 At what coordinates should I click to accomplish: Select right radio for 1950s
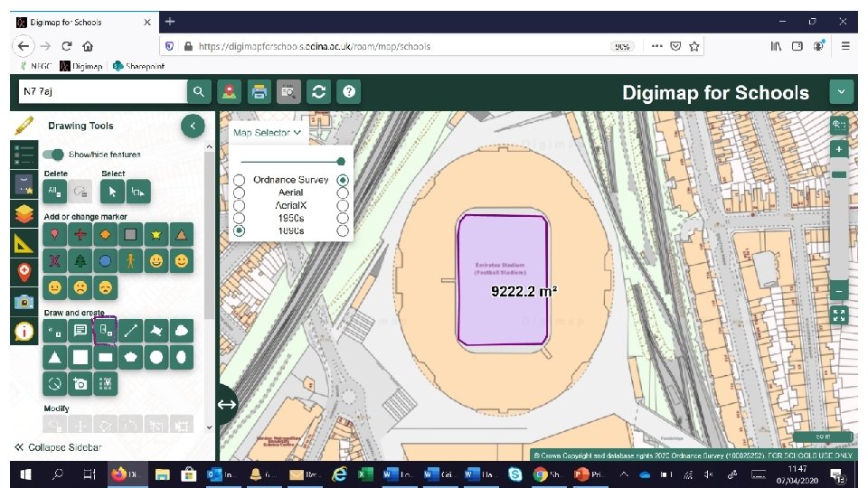pos(343,218)
